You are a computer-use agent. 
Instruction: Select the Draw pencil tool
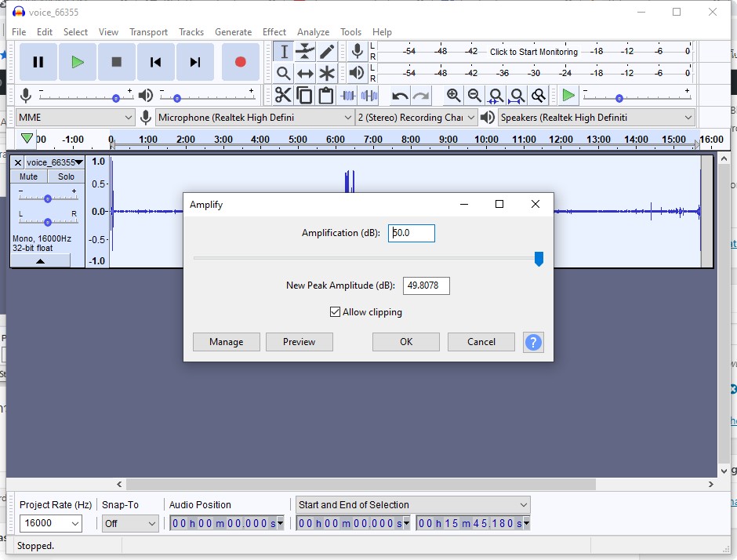tap(327, 52)
